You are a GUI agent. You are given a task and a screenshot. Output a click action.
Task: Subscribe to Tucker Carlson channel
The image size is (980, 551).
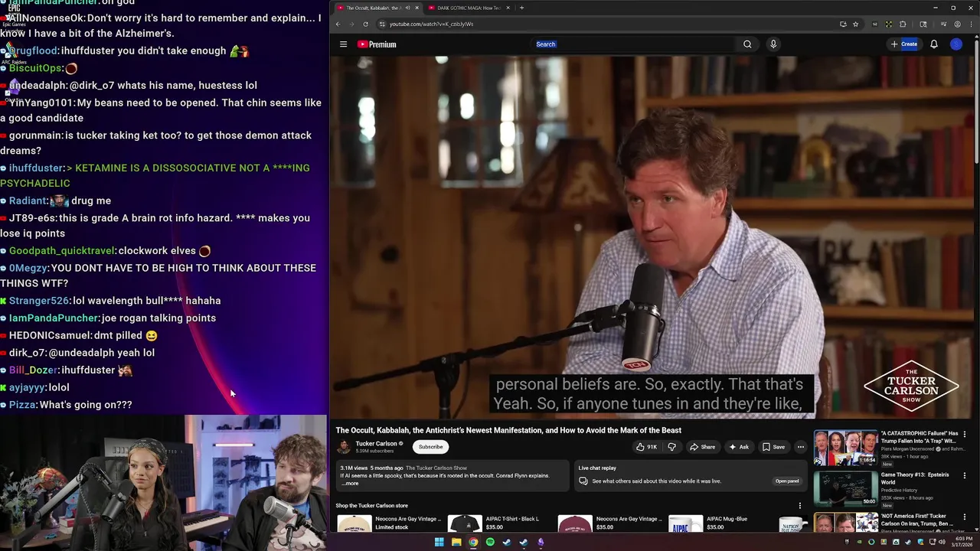430,447
